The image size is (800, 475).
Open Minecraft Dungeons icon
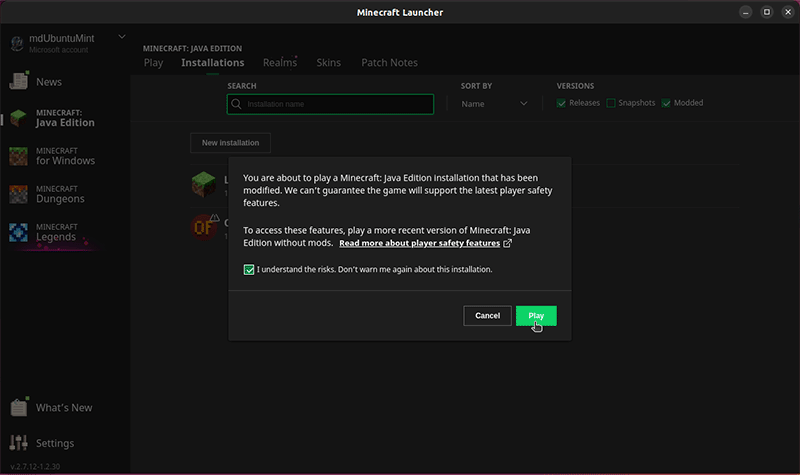(19, 194)
